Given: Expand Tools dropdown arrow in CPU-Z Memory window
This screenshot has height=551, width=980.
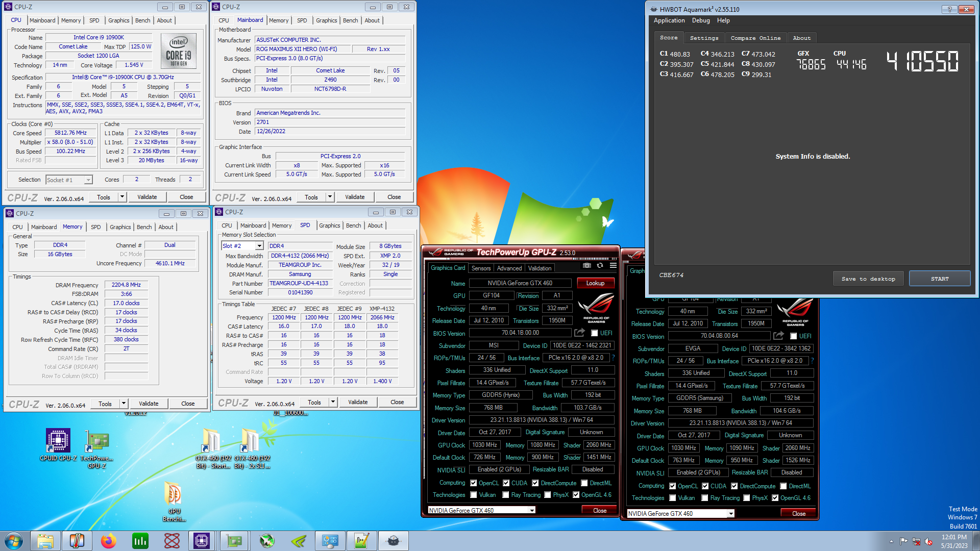Looking at the screenshot, I should 124,404.
